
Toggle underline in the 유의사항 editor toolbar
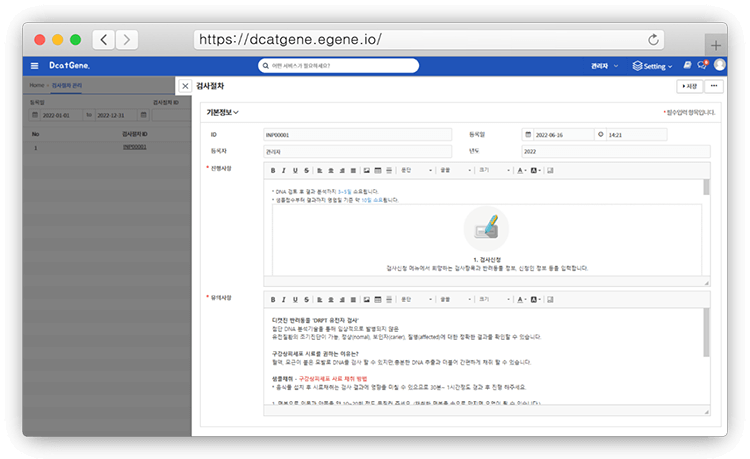coord(295,298)
